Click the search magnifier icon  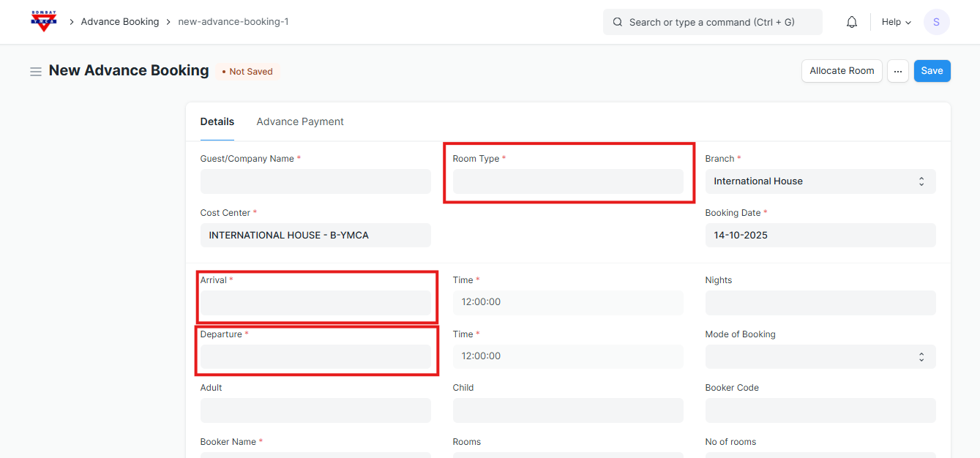pos(618,22)
